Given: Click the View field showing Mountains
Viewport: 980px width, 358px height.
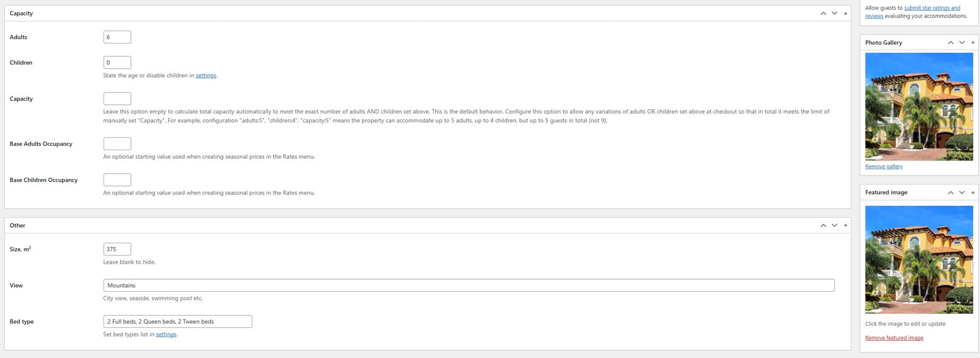Looking at the screenshot, I should 469,285.
